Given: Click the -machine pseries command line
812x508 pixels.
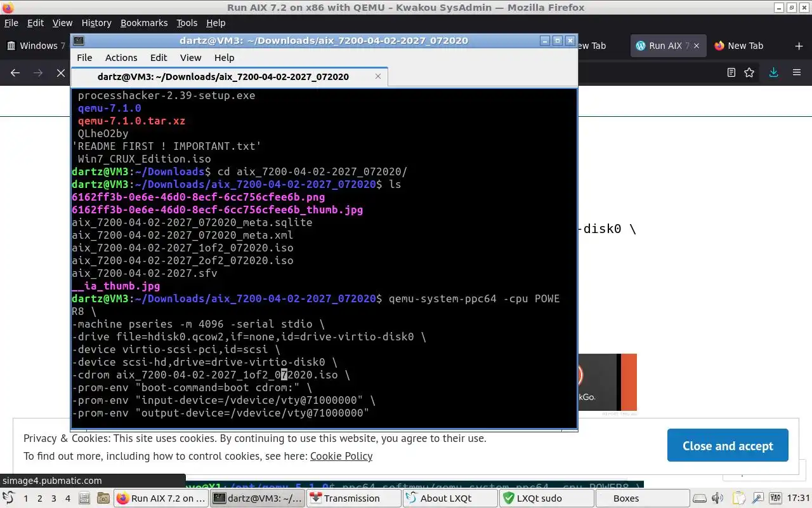Looking at the screenshot, I should click(x=198, y=324).
